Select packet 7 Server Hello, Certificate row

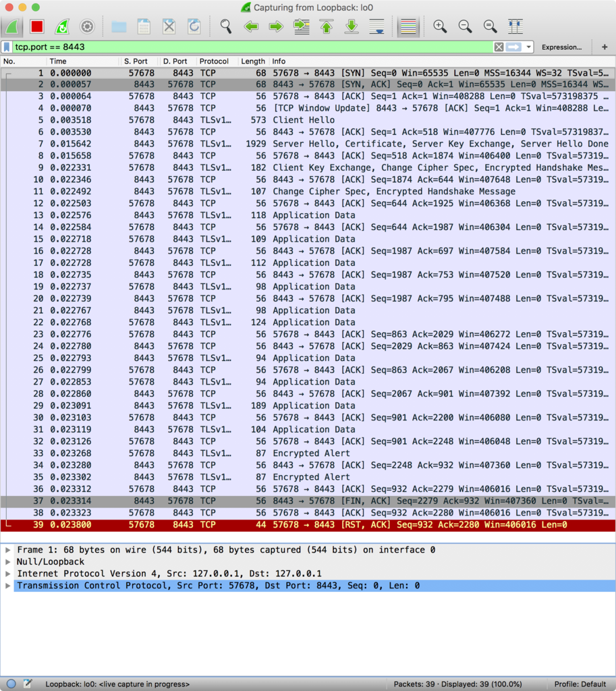coord(308,144)
